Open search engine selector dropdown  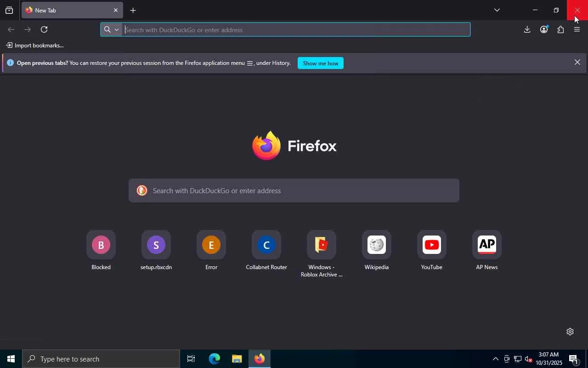[111, 29]
